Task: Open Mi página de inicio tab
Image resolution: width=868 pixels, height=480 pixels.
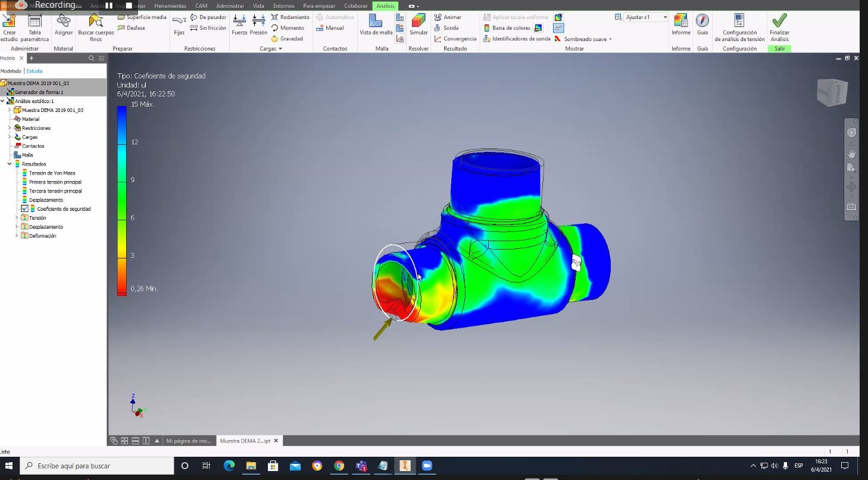Action: pos(188,441)
